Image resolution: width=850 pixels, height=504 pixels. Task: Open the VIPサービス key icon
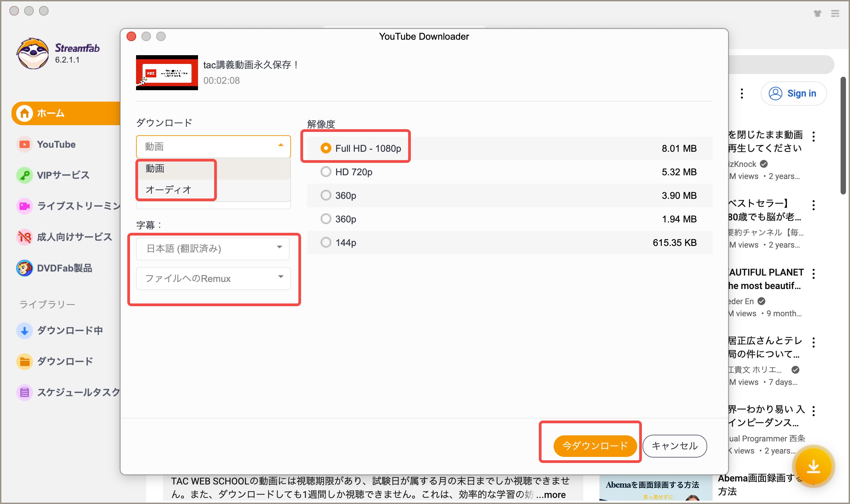(24, 175)
